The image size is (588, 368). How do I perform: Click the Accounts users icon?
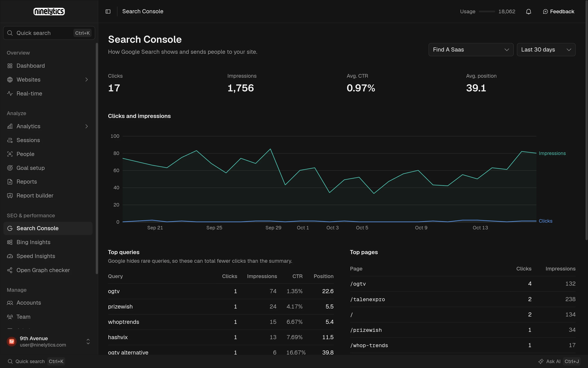[x=10, y=303]
